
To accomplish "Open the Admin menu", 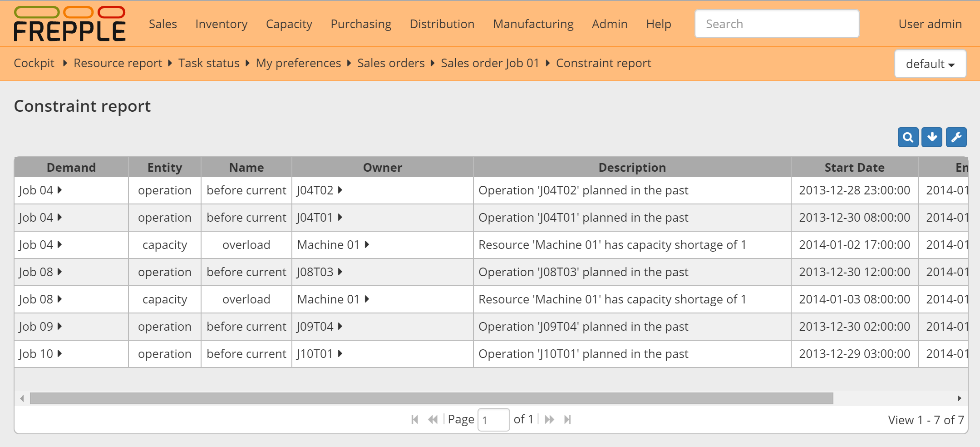I will pos(609,24).
